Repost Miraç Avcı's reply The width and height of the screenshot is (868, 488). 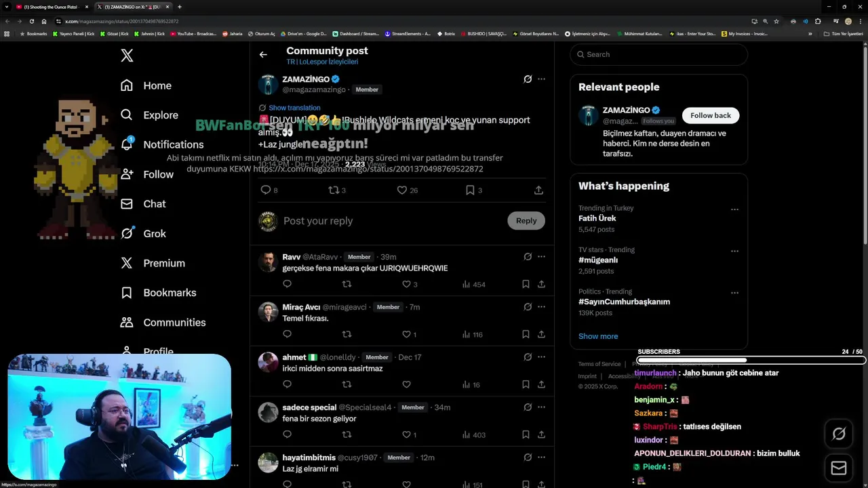click(x=347, y=334)
